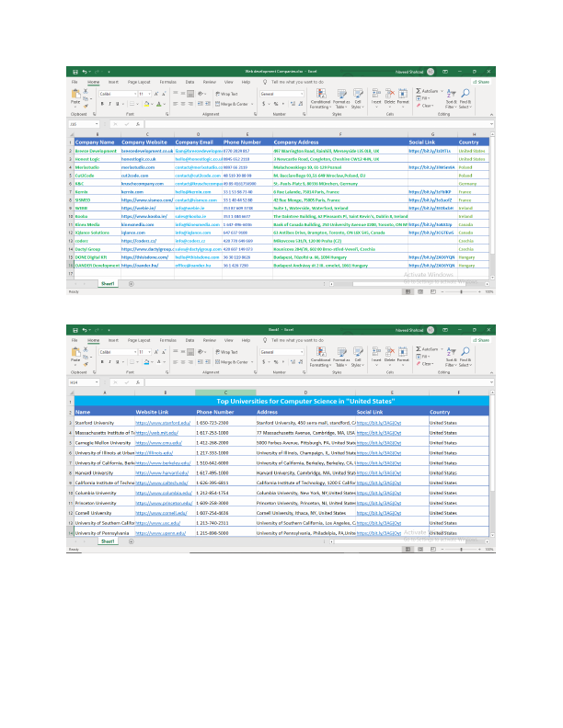This screenshot has width=563, height=728.
Task: Open General number format dropdown in Web development Companies window
Action: coord(302,94)
